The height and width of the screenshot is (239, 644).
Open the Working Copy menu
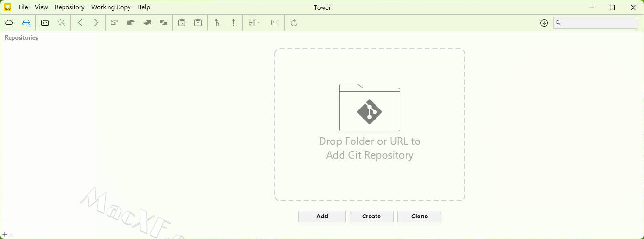[x=111, y=7]
